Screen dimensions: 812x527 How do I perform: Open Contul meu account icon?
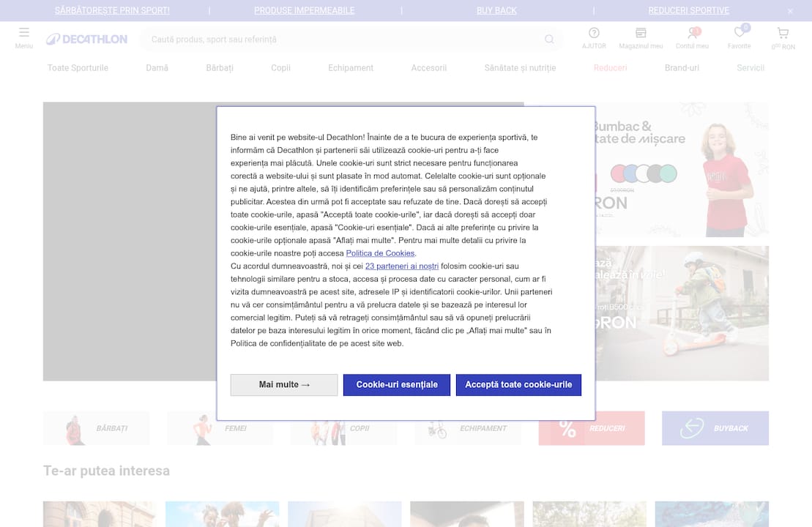(692, 33)
